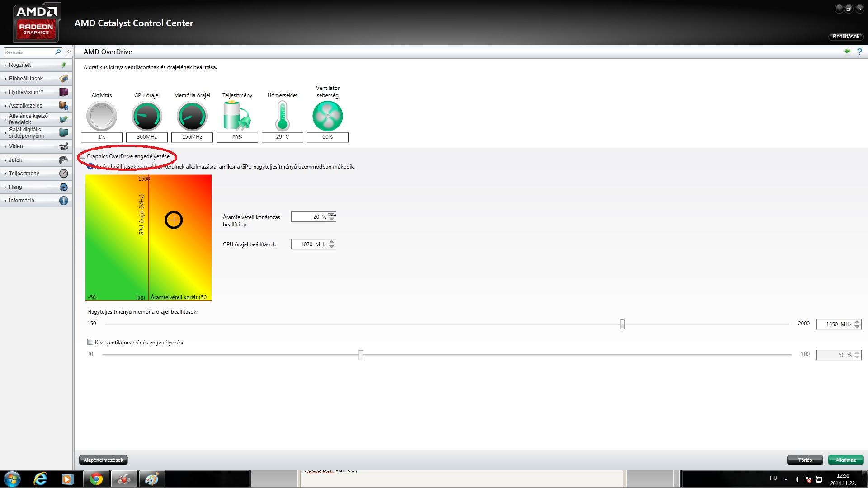The image size is (868, 488).
Task: Open the Windows Start menu
Action: [x=12, y=479]
